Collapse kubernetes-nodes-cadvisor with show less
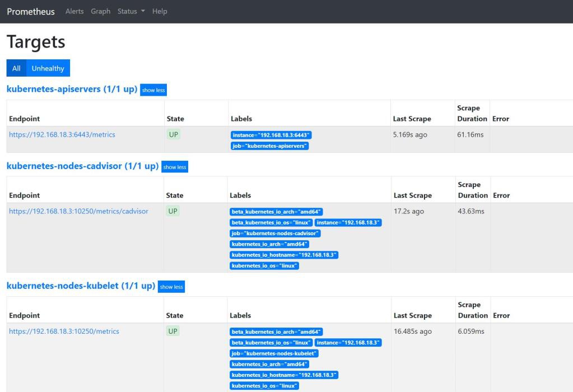This screenshot has width=573, height=392. click(x=174, y=167)
